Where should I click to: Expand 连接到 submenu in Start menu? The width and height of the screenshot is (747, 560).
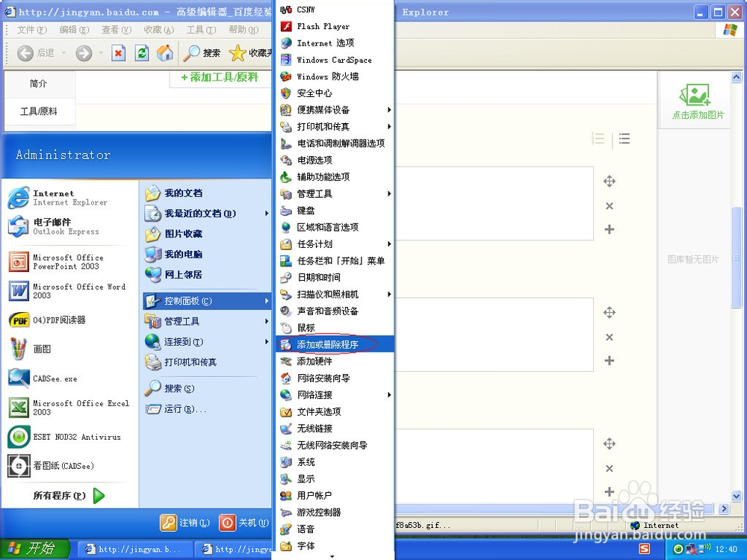point(207,341)
